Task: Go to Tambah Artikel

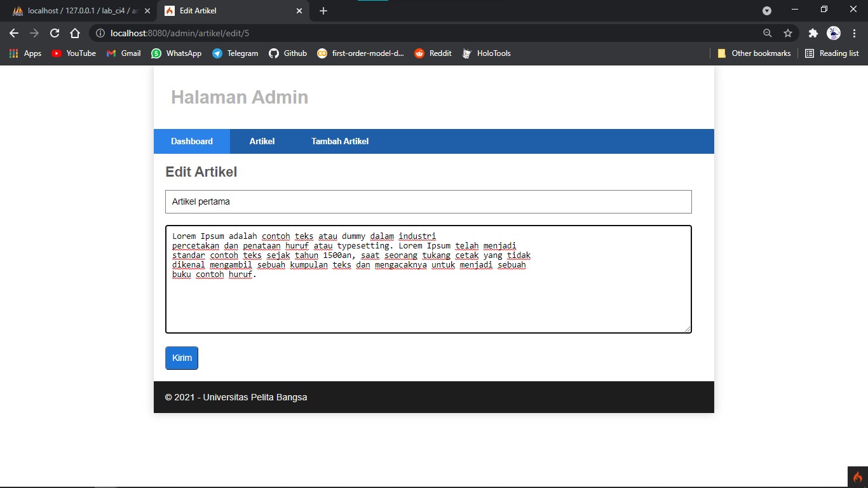Action: 339,141
